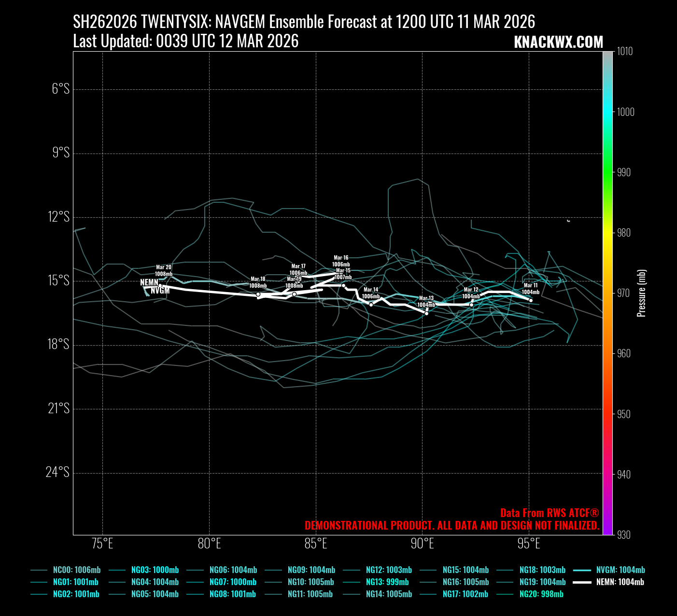Click the KNACKWX.COM watermark
This screenshot has width=677, height=616.
(x=558, y=42)
